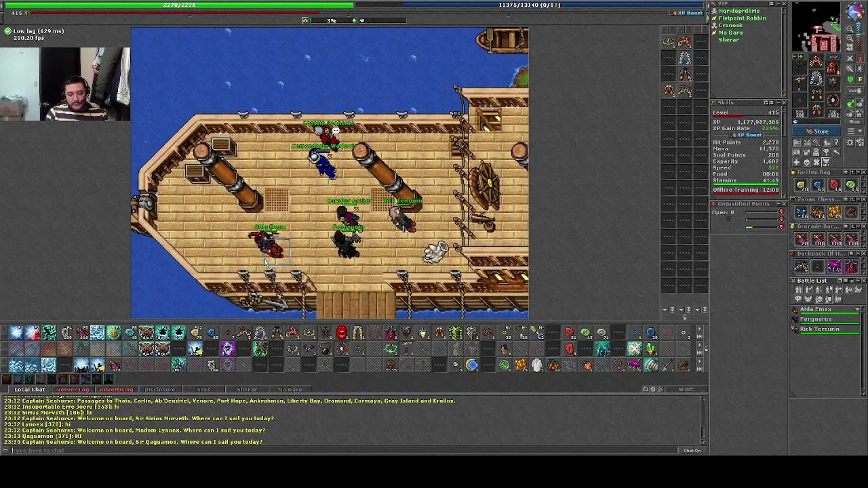Toggle green shield secure mode
Image resolution: width=868 pixels, height=488 pixels.
(x=850, y=79)
